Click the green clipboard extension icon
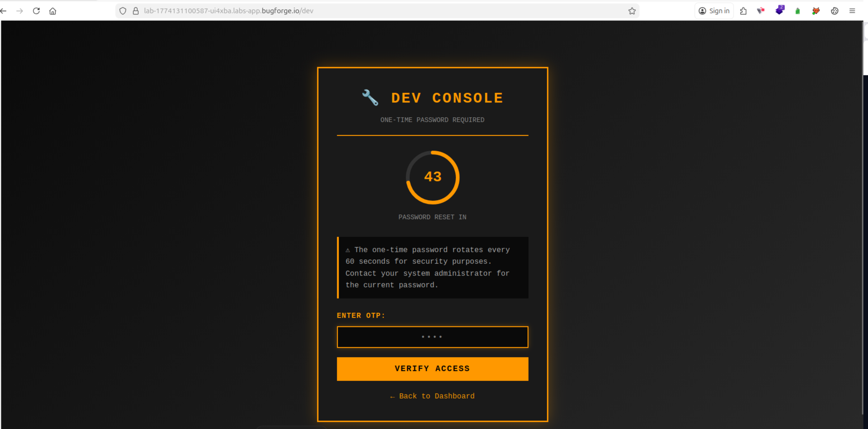 point(798,11)
